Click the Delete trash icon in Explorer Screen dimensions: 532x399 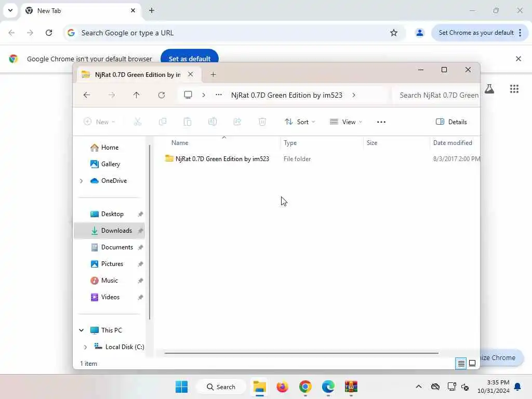(262, 122)
